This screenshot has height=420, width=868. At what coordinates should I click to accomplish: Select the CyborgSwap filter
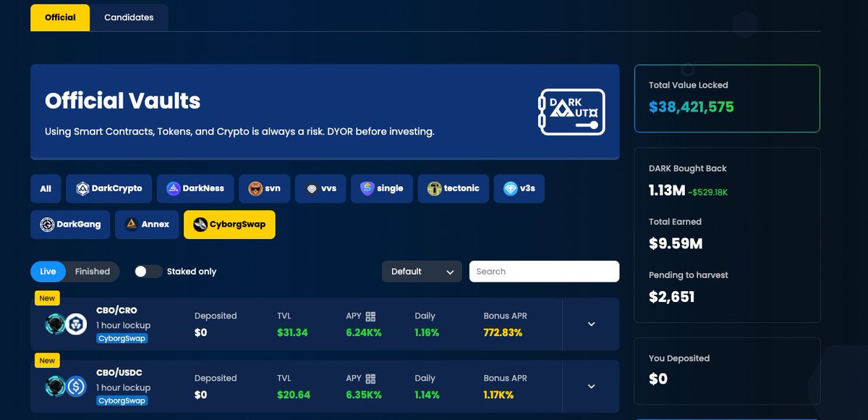[x=229, y=224]
